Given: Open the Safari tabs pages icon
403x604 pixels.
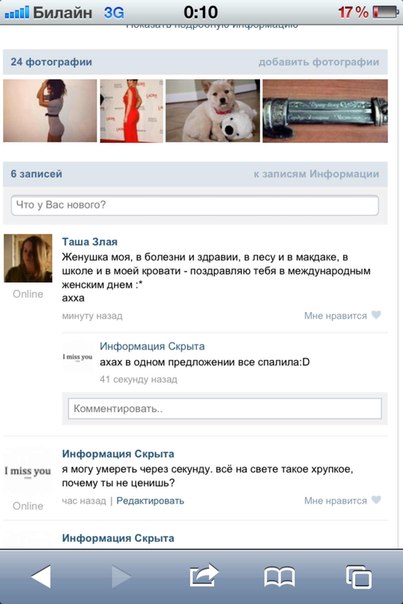Looking at the screenshot, I should pos(359,577).
